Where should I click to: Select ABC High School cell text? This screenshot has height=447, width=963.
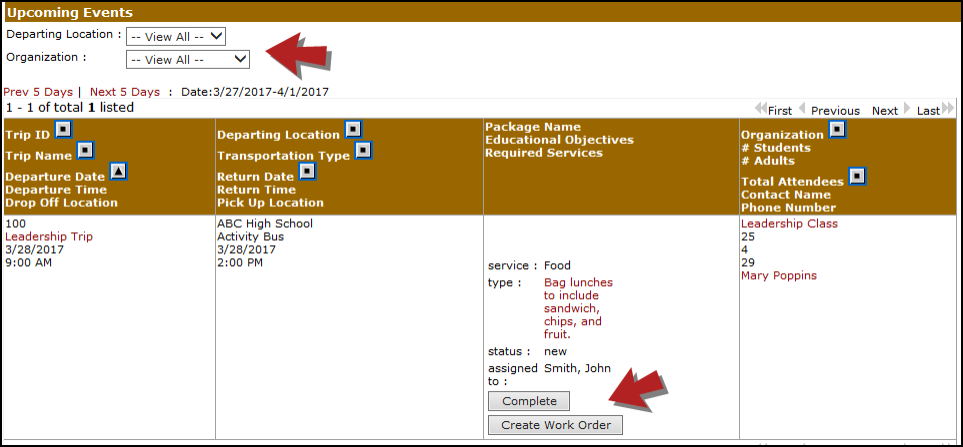click(x=265, y=224)
